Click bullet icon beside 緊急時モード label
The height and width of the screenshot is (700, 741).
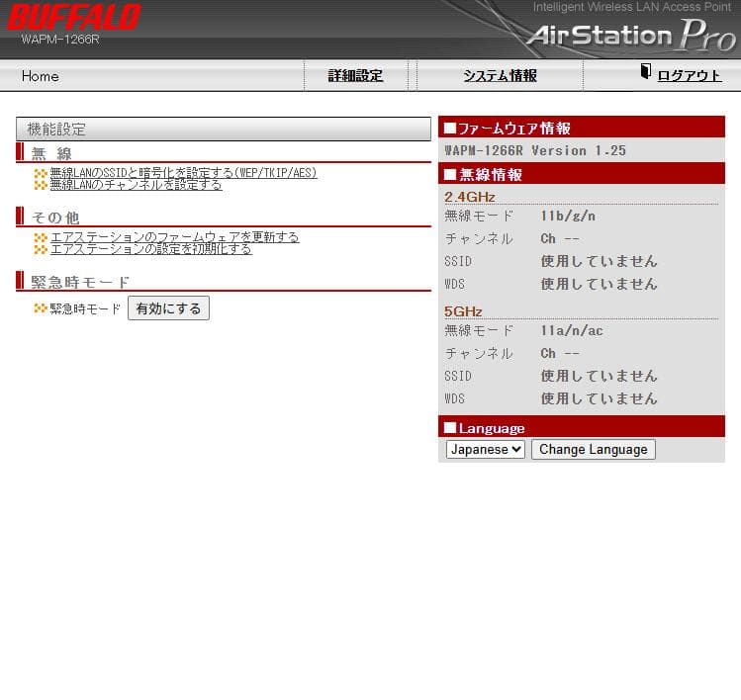coord(41,308)
